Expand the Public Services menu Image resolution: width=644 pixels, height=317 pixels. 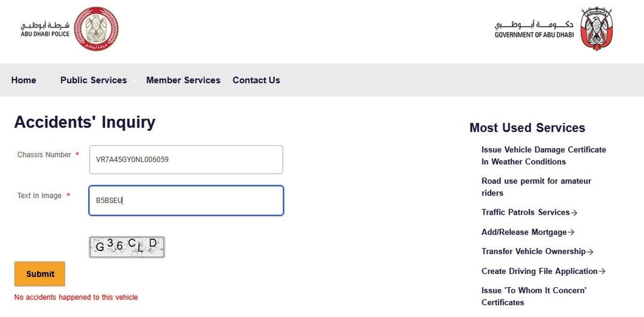94,80
